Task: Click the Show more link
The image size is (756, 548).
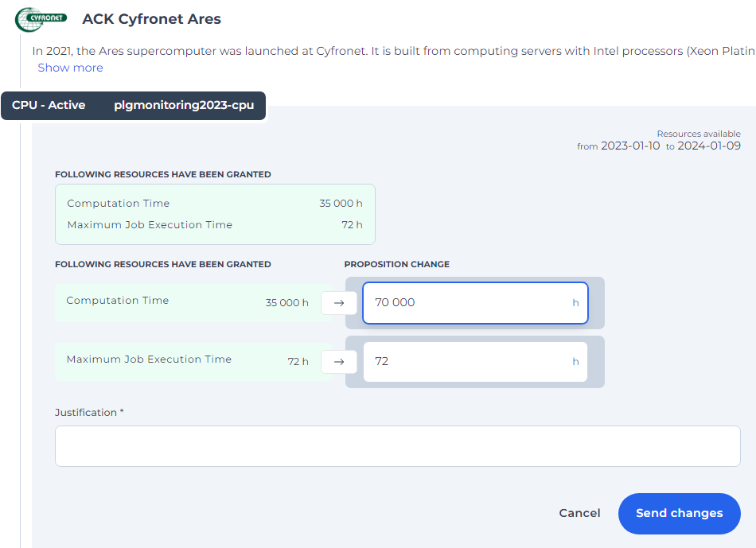Action: point(70,68)
